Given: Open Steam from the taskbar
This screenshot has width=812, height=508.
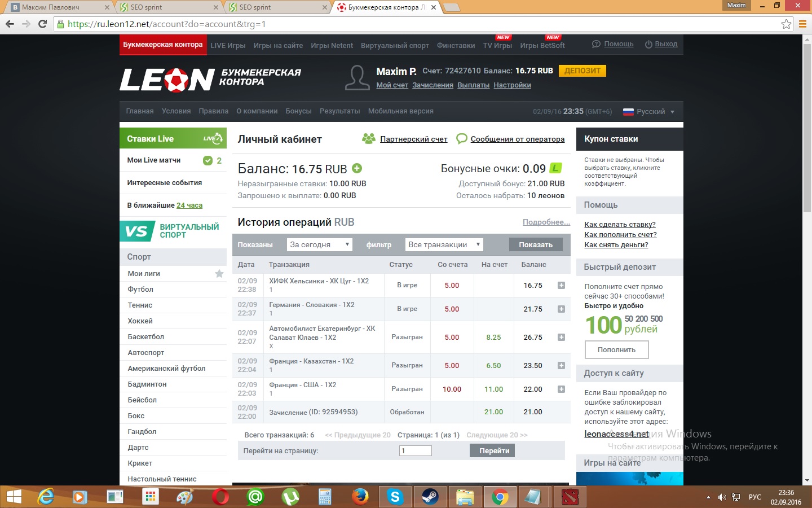Looking at the screenshot, I should point(430,497).
